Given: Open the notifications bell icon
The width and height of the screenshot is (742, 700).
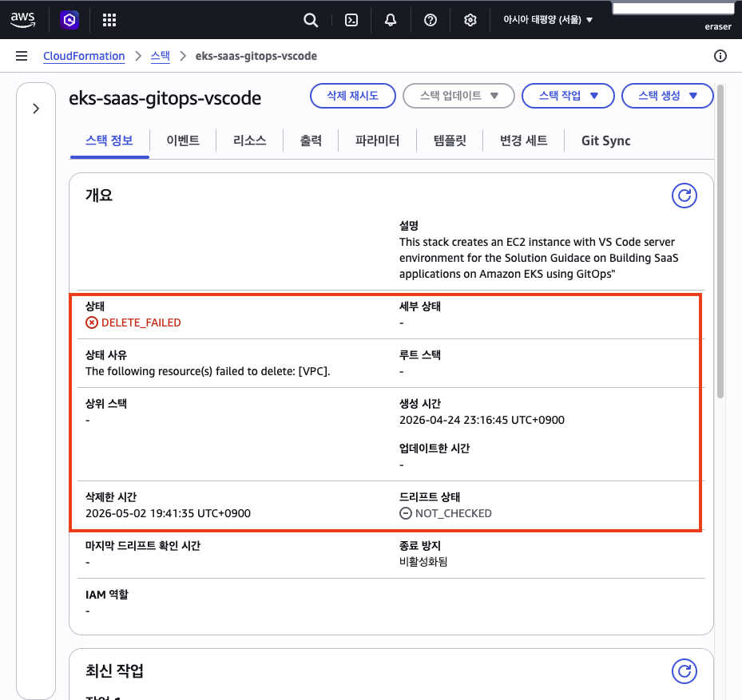Looking at the screenshot, I should point(391,20).
